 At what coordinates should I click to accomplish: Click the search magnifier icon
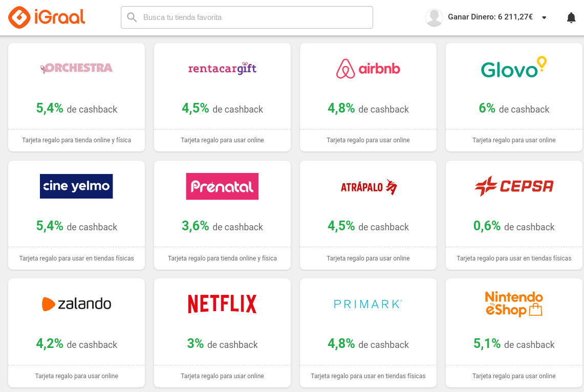[132, 17]
